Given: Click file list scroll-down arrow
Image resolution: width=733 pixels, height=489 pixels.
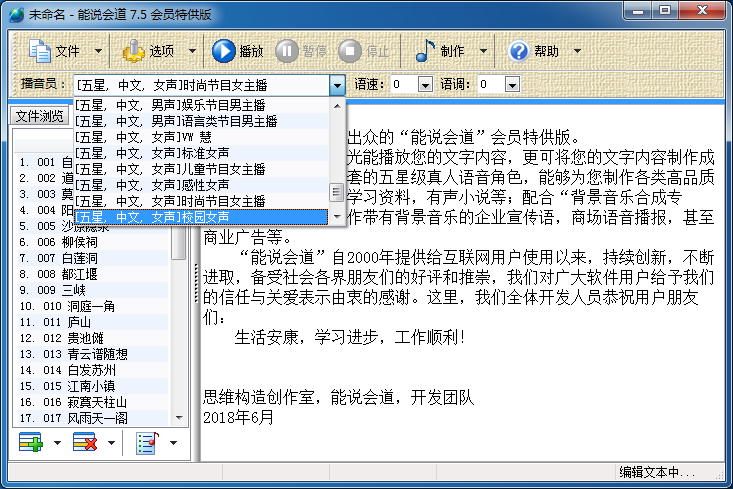Looking at the screenshot, I should (179, 417).
